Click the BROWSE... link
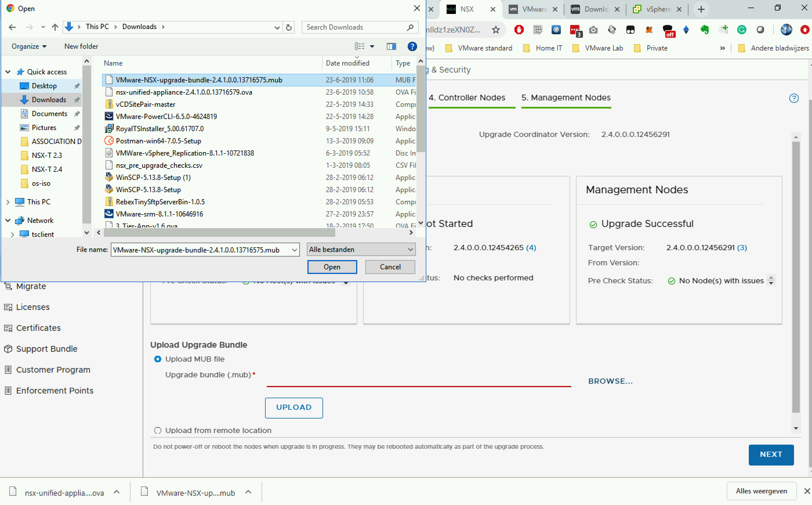This screenshot has width=812, height=505. click(x=610, y=381)
